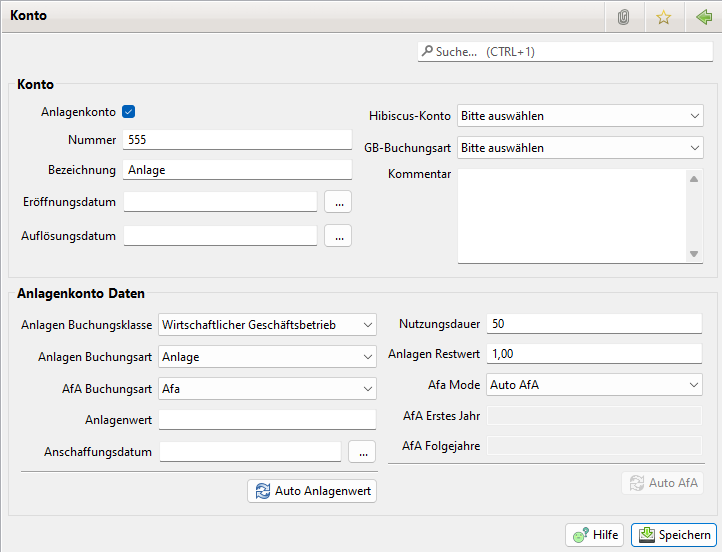722x552 pixels.
Task: Change Afa Mode dropdown selection
Action: pos(594,385)
